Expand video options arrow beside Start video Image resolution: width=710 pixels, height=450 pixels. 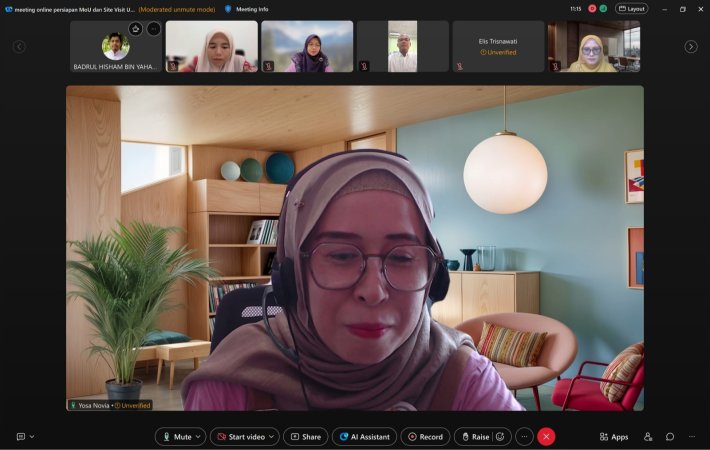tap(272, 437)
